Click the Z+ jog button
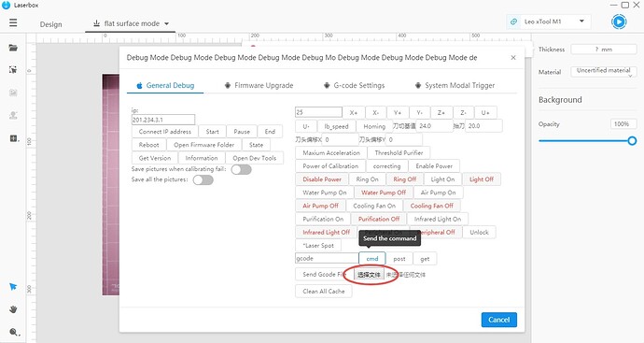Screen dimensions: 644x343 click(x=441, y=113)
